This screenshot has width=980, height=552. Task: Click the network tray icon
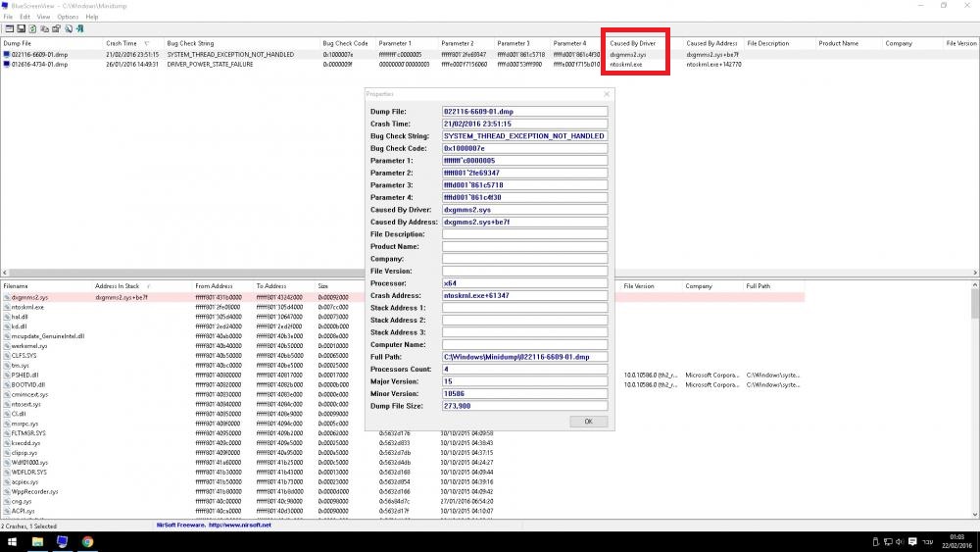(x=888, y=542)
